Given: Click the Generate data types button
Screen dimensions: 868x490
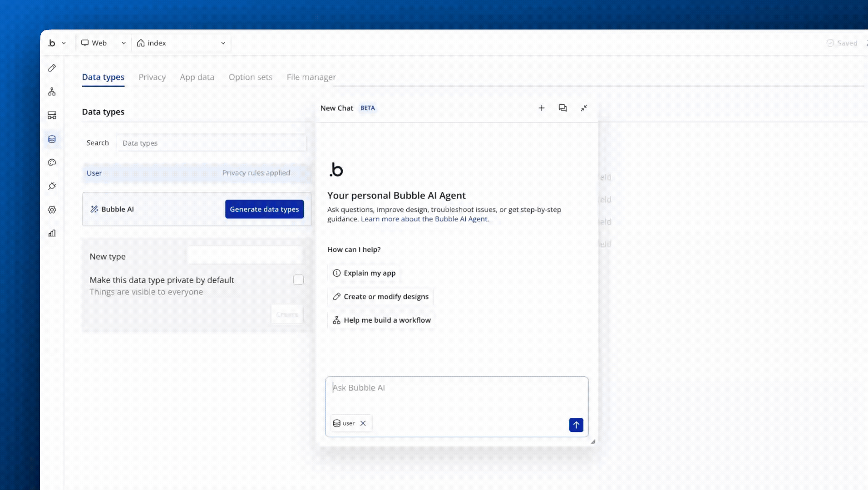Looking at the screenshot, I should coord(264,209).
